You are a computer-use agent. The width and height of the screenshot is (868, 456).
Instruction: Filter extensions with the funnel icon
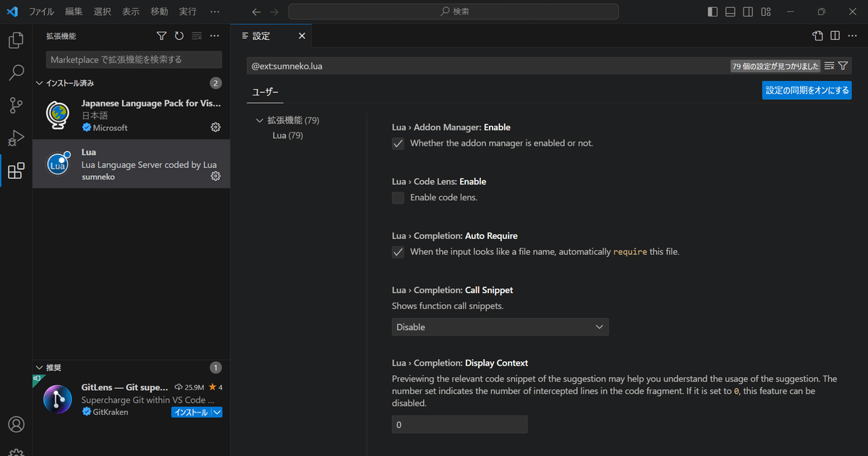point(162,36)
